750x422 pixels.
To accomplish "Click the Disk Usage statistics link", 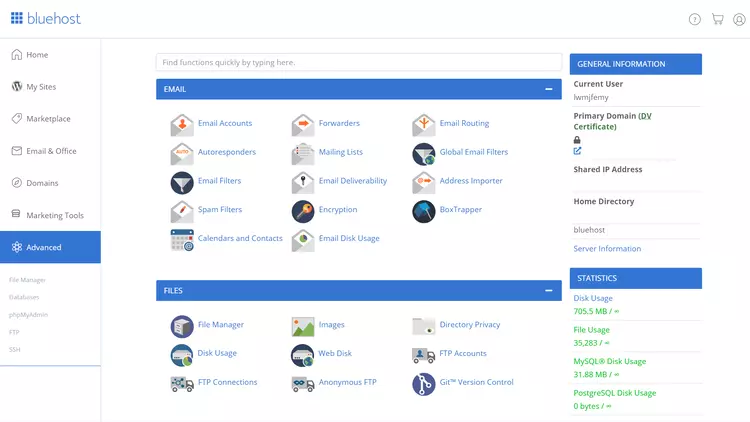I will [x=593, y=298].
